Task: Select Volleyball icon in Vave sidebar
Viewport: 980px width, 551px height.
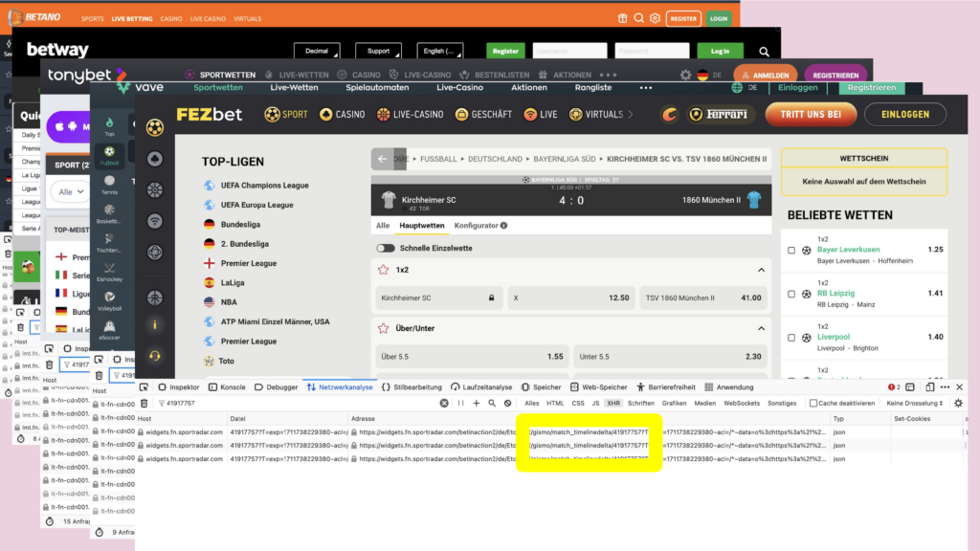Action: tap(109, 301)
